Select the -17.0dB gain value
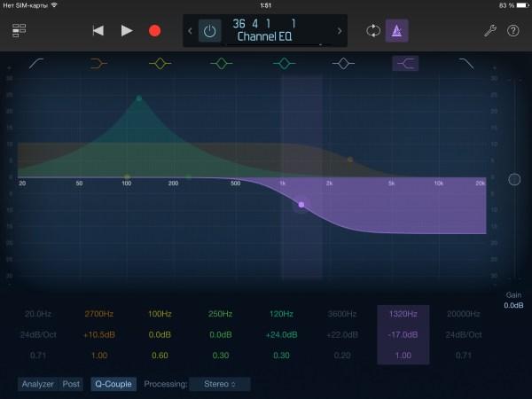 pos(403,335)
